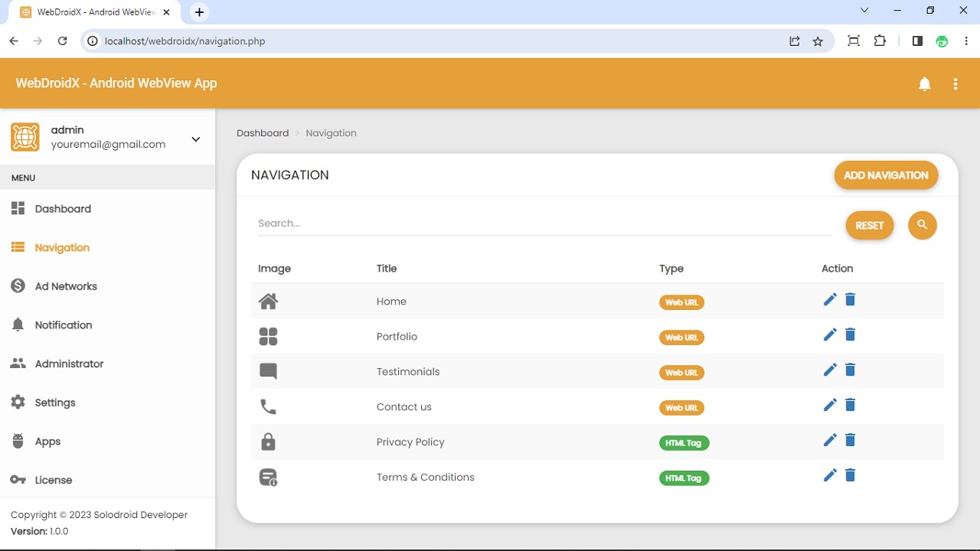Switch to the Dashboard breadcrumb link
The image size is (980, 551).
pyautogui.click(x=263, y=132)
